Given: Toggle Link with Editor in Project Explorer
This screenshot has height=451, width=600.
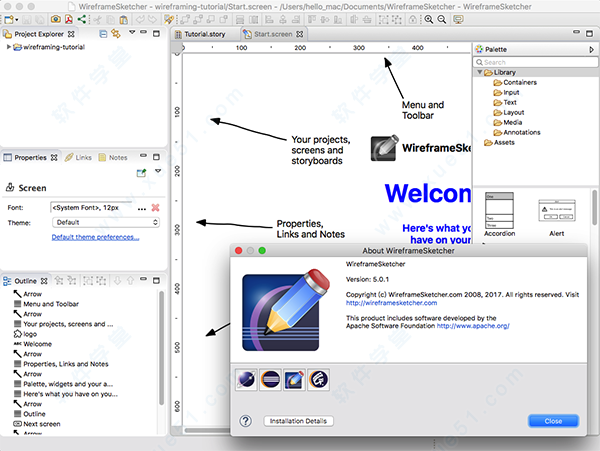Looking at the screenshot, I should 116,34.
